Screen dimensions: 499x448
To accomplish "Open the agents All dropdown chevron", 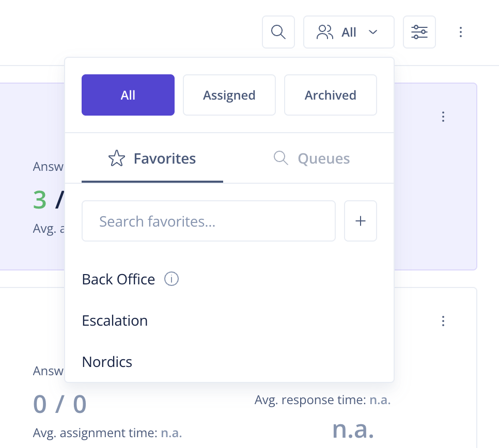I will [372, 32].
